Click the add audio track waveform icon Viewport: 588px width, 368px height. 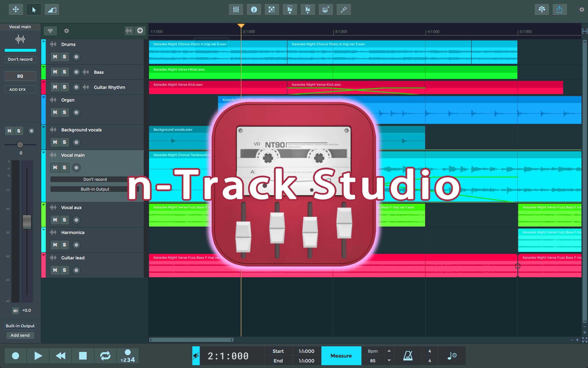click(x=129, y=31)
